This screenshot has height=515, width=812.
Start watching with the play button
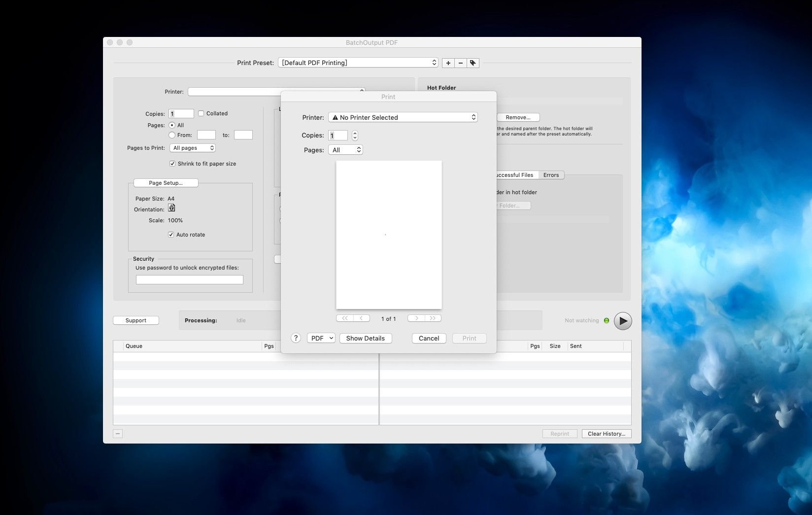[623, 321]
